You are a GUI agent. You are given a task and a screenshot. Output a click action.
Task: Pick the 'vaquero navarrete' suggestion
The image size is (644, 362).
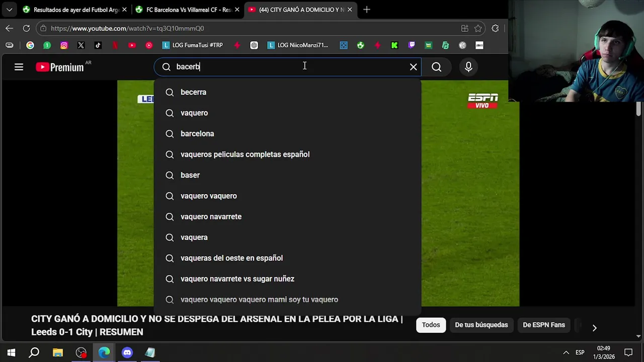coord(287,217)
